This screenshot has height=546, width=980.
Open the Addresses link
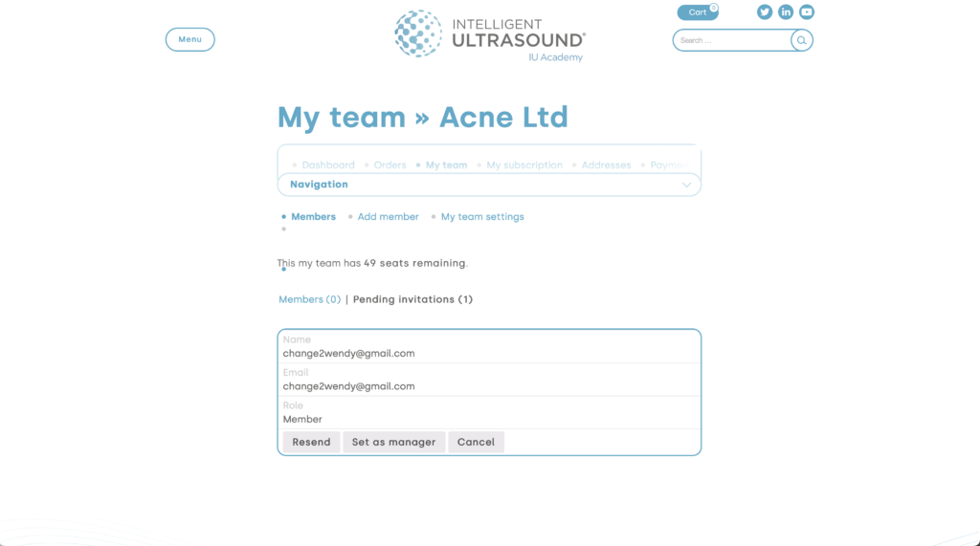coord(606,165)
